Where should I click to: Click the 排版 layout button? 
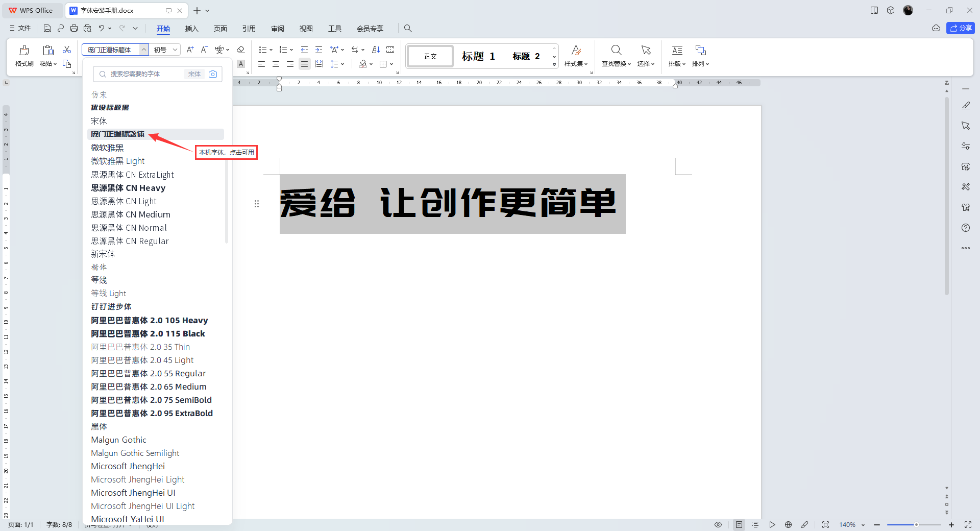[677, 56]
